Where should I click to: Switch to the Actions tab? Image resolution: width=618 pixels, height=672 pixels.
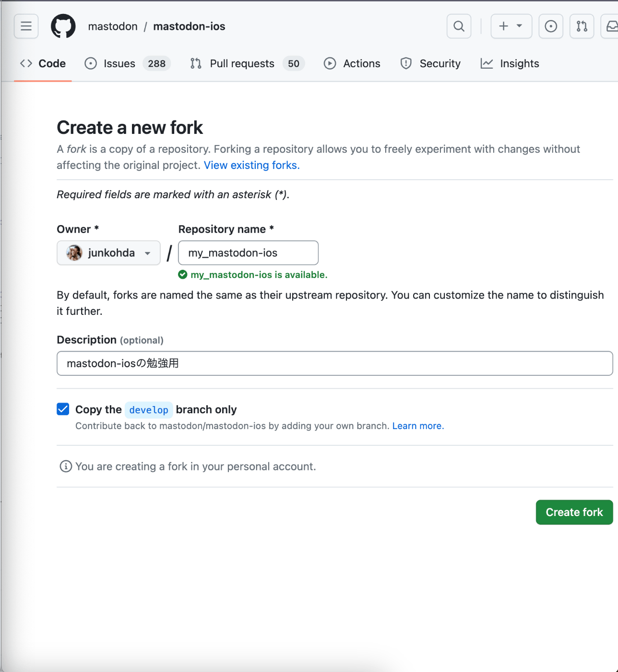pyautogui.click(x=352, y=63)
